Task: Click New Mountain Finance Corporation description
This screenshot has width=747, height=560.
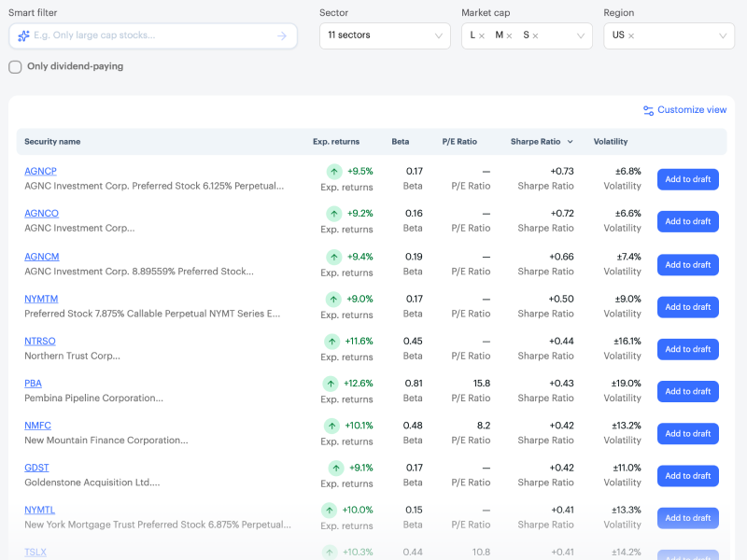Action: click(106, 441)
